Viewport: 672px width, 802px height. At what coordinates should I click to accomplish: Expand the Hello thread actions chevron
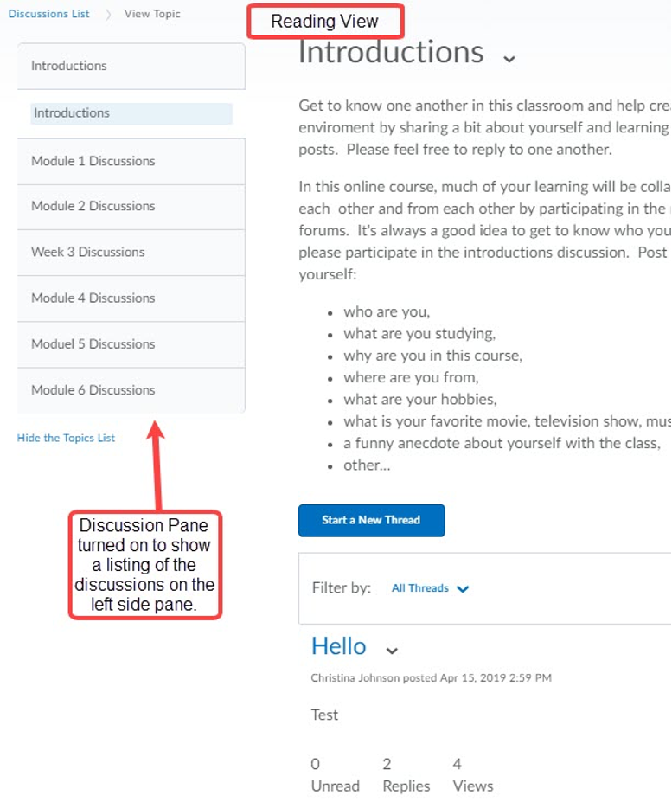[392, 651]
